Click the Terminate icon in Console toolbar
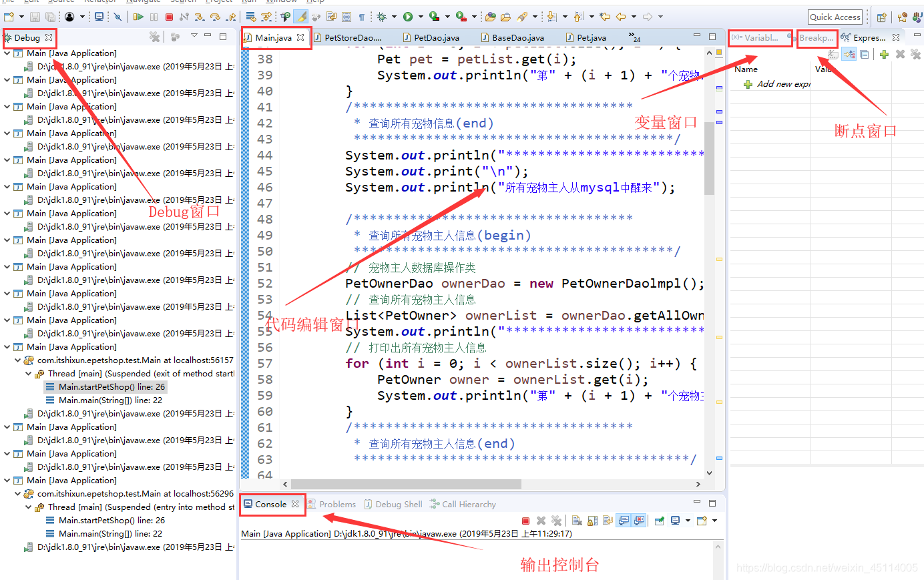The image size is (924, 580). click(x=525, y=521)
